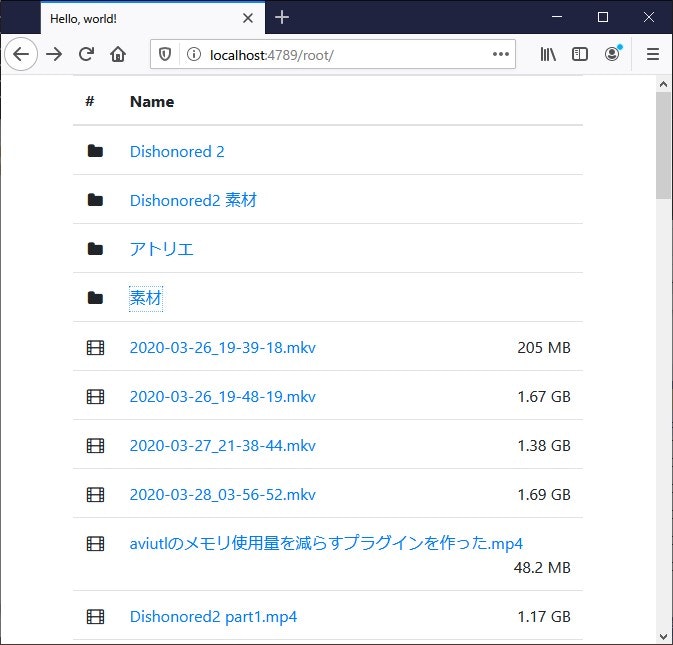Image resolution: width=673 pixels, height=645 pixels.
Task: Toggle the sidebars button
Action: 580,54
